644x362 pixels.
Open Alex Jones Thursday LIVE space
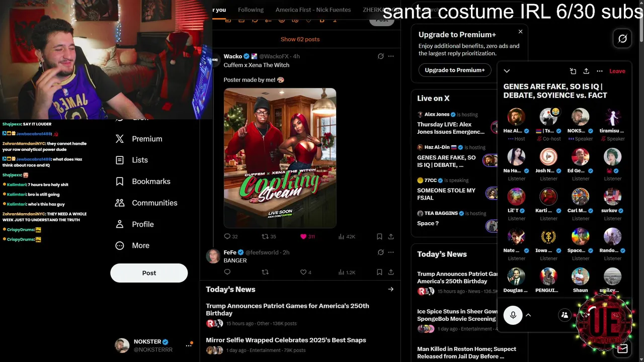(x=455, y=123)
